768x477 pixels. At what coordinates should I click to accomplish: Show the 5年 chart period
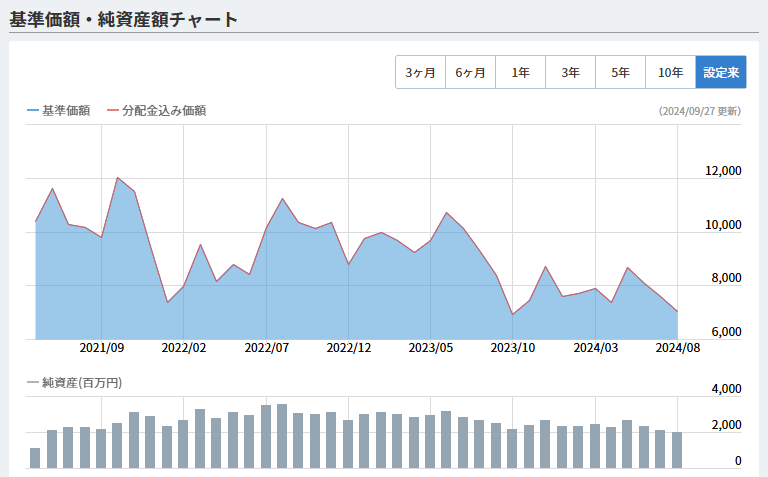tap(621, 72)
